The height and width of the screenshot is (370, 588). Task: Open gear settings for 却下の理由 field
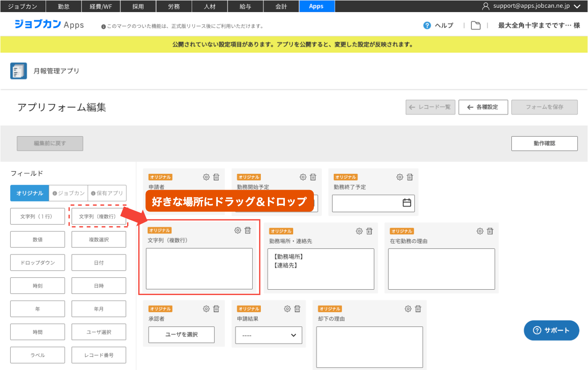[x=408, y=309]
